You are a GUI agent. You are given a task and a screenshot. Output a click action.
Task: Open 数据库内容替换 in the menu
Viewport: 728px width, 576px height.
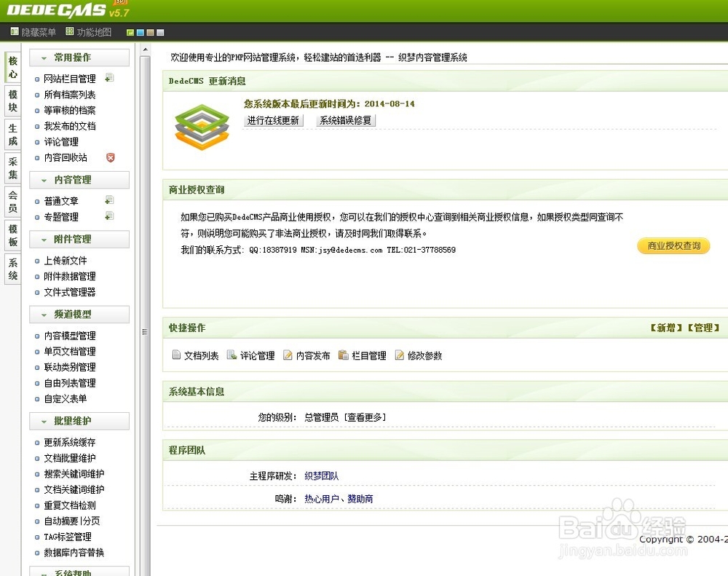[74, 552]
